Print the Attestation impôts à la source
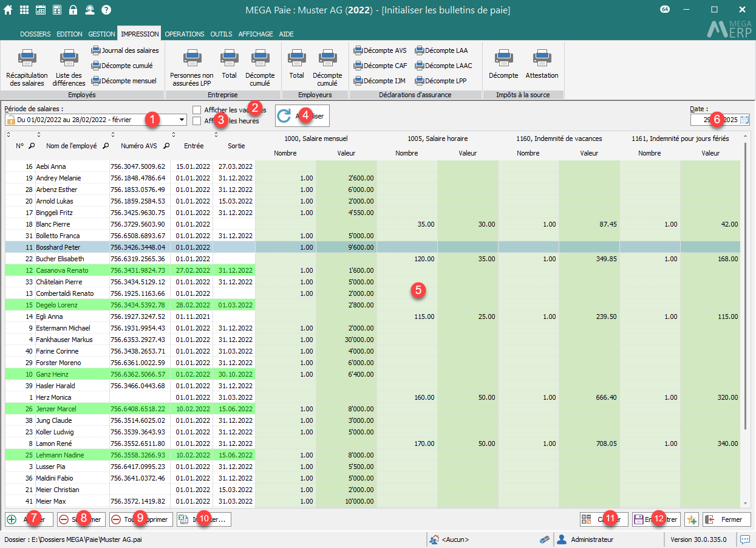The width and height of the screenshot is (756, 548). [x=541, y=59]
